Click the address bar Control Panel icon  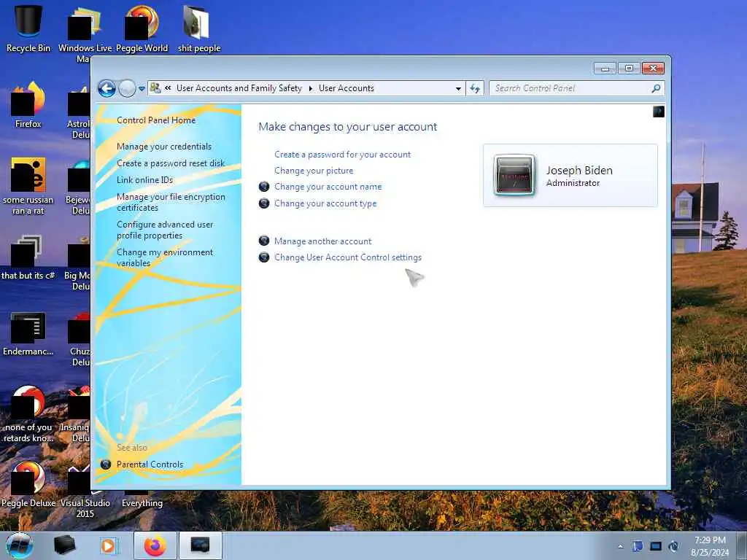click(155, 87)
